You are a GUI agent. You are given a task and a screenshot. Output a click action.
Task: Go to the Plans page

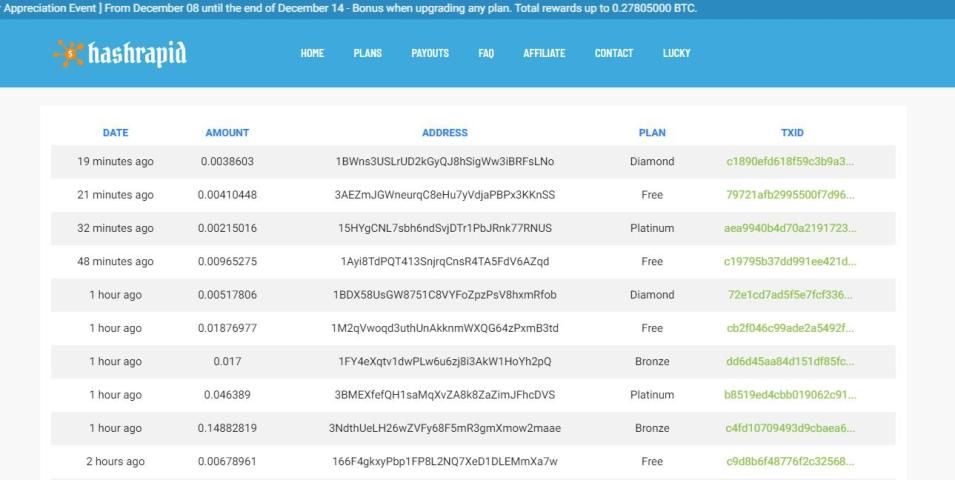(367, 53)
